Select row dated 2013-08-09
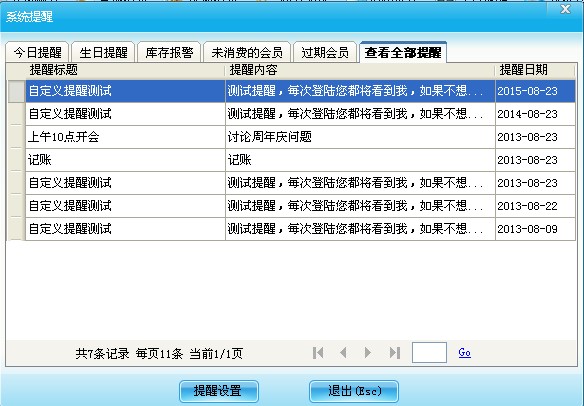The height and width of the screenshot is (406, 584). click(x=292, y=229)
